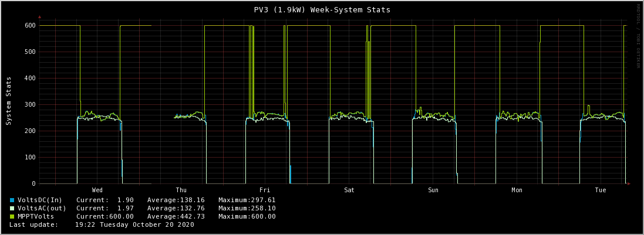Click the Fri label on the x-axis

point(265,190)
